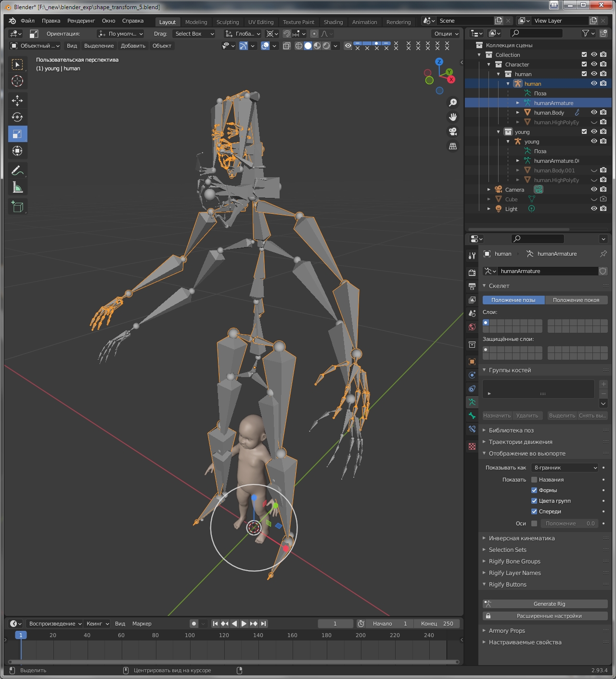Uncheck the Цвета групп checkbox
Image resolution: width=616 pixels, height=679 pixels.
(534, 501)
